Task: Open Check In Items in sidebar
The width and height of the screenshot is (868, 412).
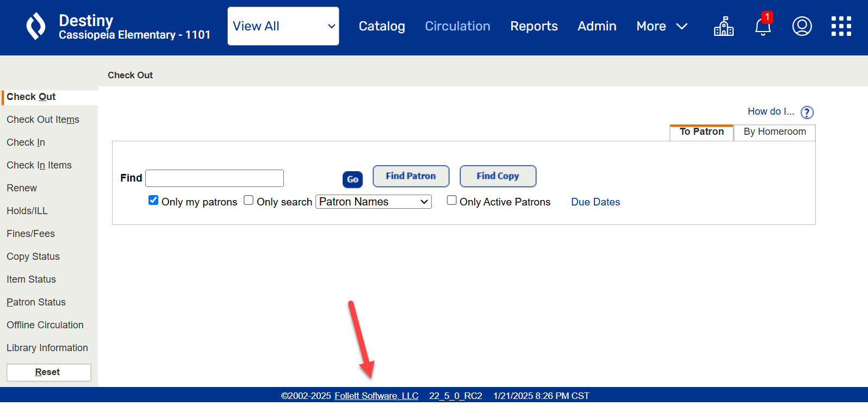Action: tap(39, 165)
